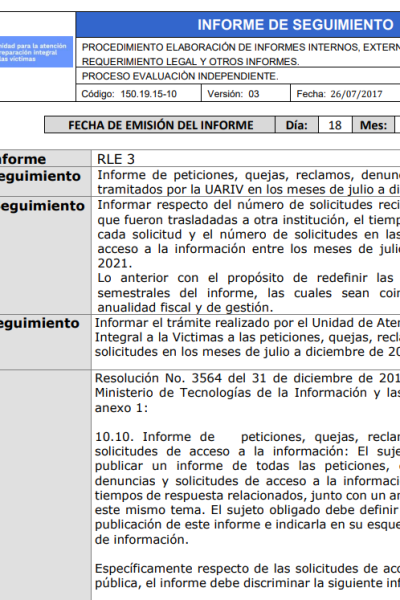The width and height of the screenshot is (400, 600).
Task: Click the paragraph starting Informar respecto del número
Action: point(248,234)
